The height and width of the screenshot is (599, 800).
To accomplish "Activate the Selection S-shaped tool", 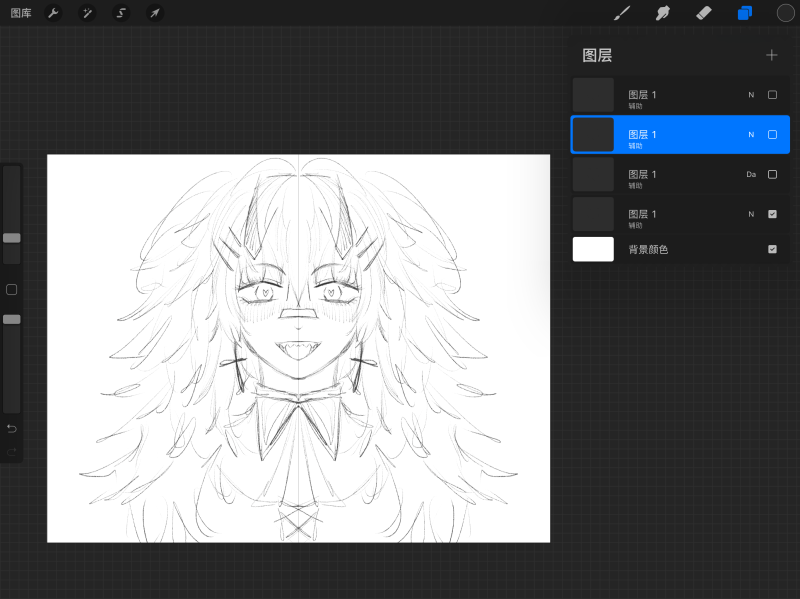I will tap(121, 13).
